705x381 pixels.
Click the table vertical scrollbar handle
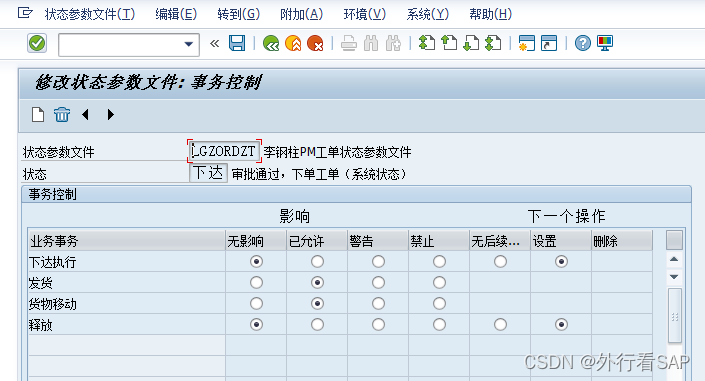coord(675,316)
